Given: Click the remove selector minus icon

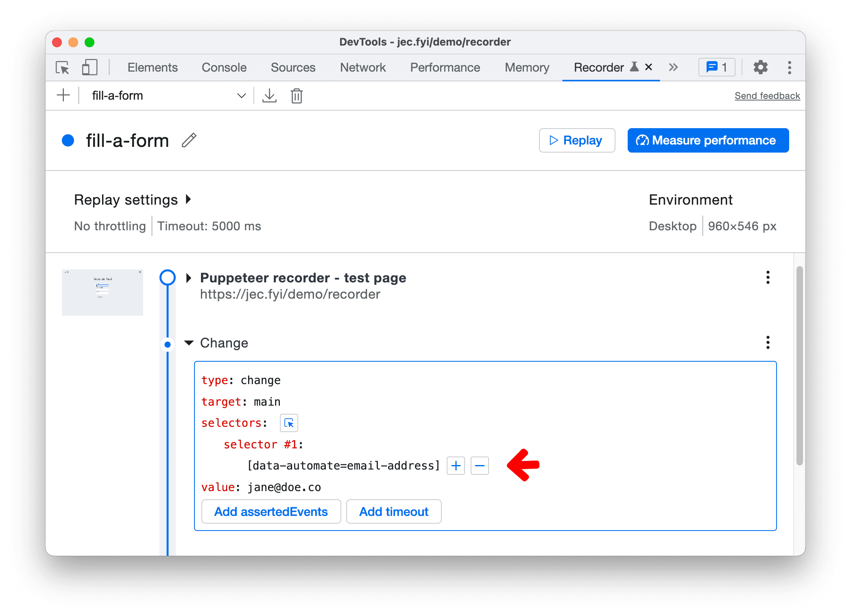Looking at the screenshot, I should [x=480, y=465].
